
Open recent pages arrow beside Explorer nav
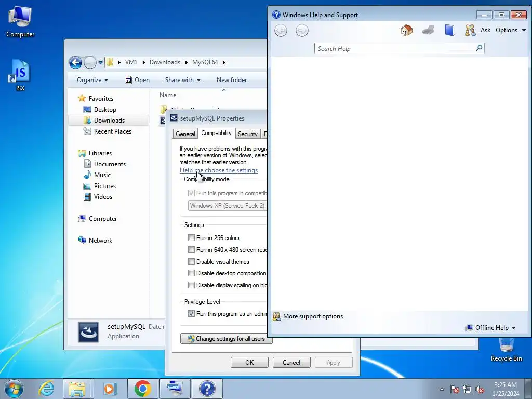pos(100,63)
